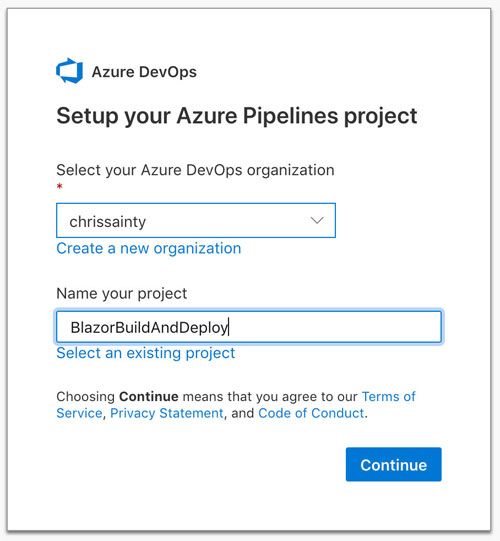
Task: Click the dropdown chevron arrow
Action: (317, 220)
